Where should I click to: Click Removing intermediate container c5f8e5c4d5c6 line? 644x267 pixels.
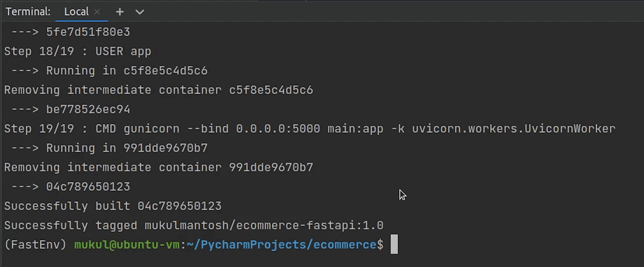coord(158,90)
